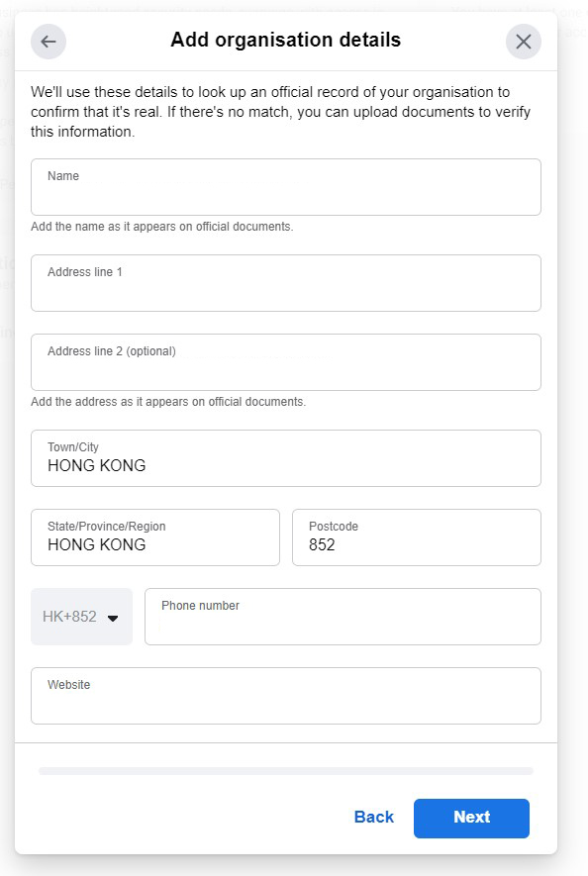The image size is (588, 876).
Task: Click the back arrow icon in the header
Action: pyautogui.click(x=49, y=42)
